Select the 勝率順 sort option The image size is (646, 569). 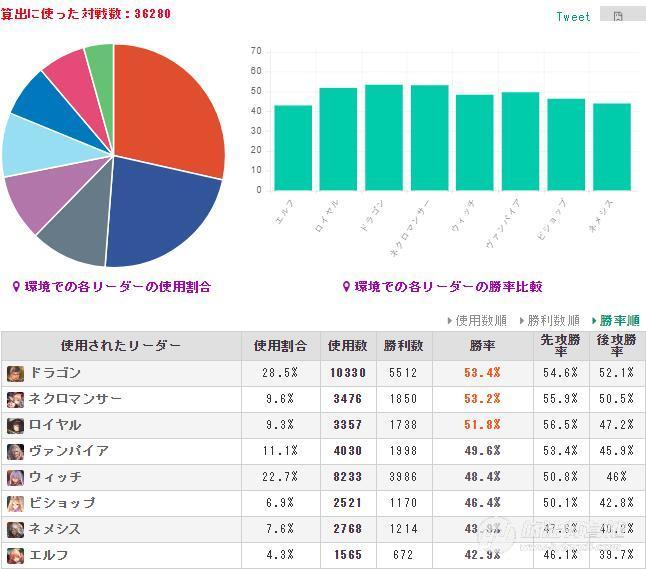(x=615, y=321)
